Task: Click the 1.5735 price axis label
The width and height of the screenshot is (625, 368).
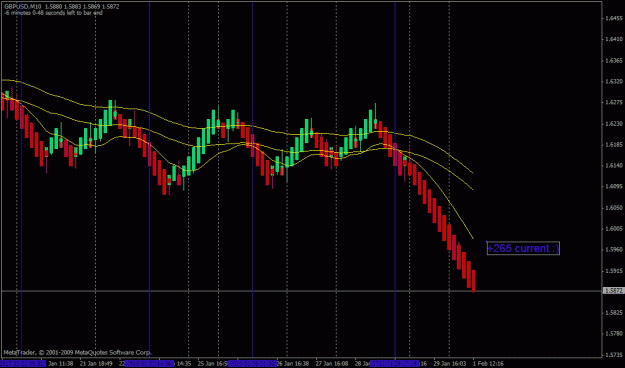Action: [x=613, y=354]
